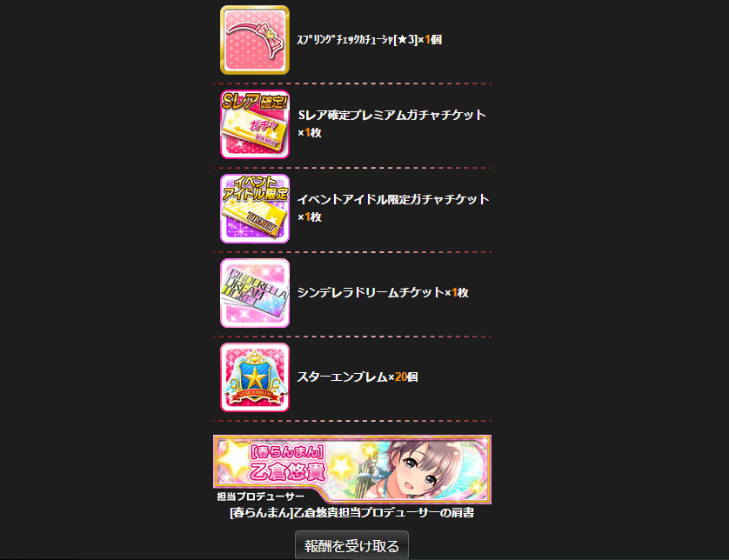Screen dimensions: 729x560
Task: Click the 報酬を受け取る receive rewards button
Action: click(x=352, y=545)
